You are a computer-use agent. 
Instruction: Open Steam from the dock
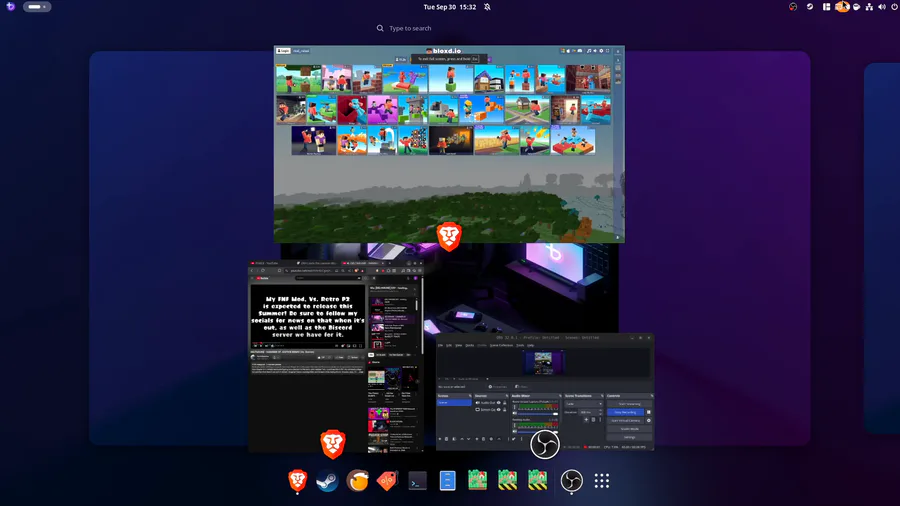click(x=327, y=480)
